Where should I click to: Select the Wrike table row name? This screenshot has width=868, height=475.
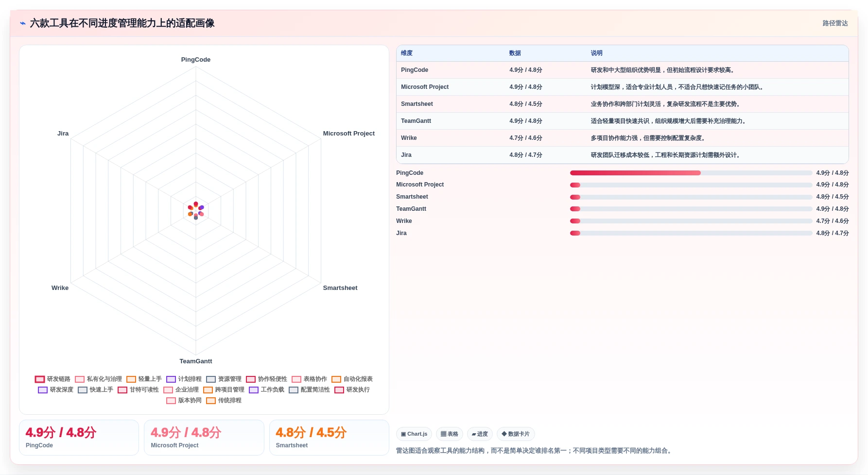click(x=409, y=138)
